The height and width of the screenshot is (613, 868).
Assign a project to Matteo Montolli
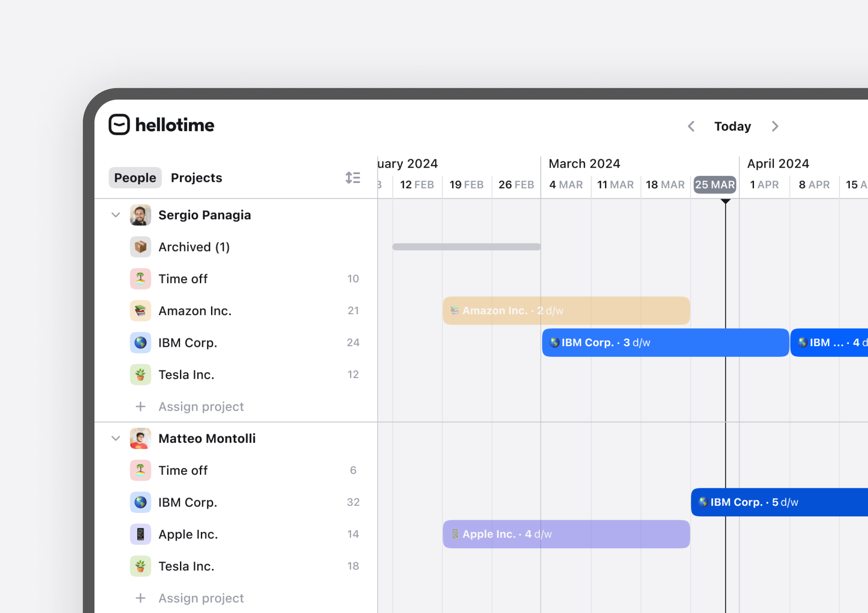pyautogui.click(x=200, y=598)
